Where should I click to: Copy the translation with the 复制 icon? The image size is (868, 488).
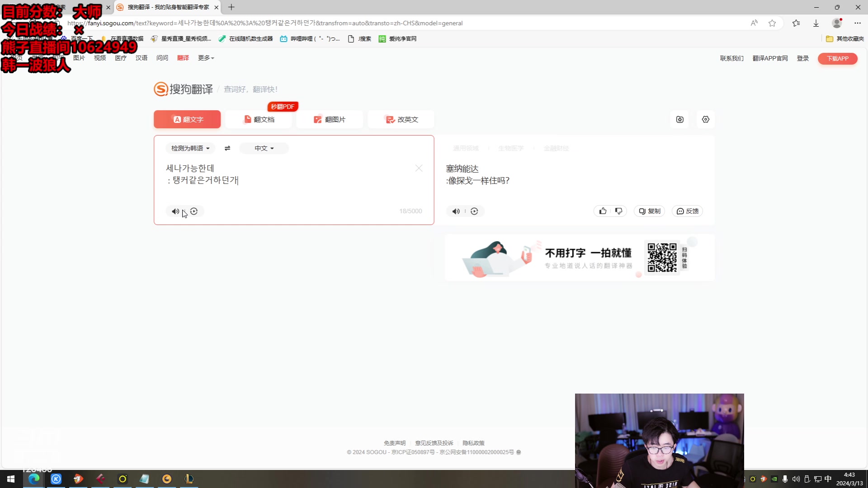point(649,211)
